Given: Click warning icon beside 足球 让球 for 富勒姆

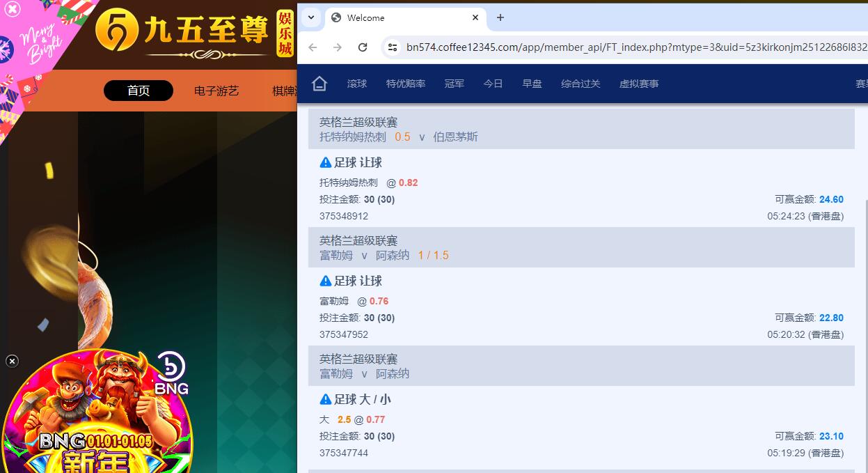Looking at the screenshot, I should coord(325,281).
